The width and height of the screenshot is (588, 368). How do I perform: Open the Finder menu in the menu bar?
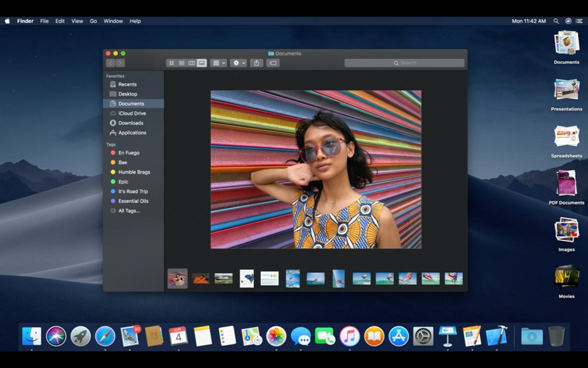(25, 21)
